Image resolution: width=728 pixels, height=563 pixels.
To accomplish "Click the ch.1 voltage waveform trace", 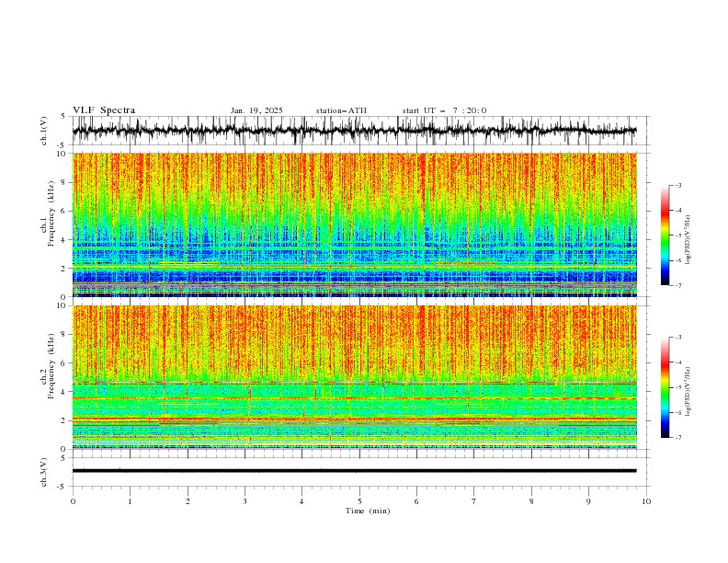I will pos(354,131).
